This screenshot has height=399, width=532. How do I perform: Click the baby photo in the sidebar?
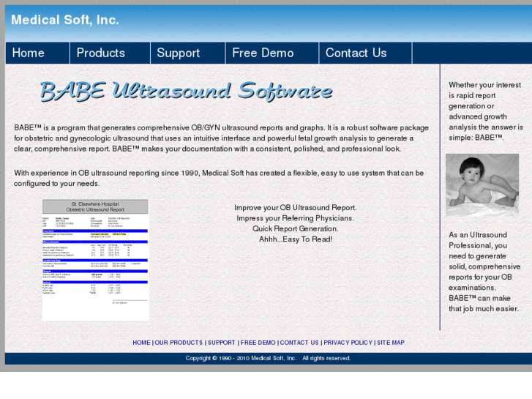point(482,184)
